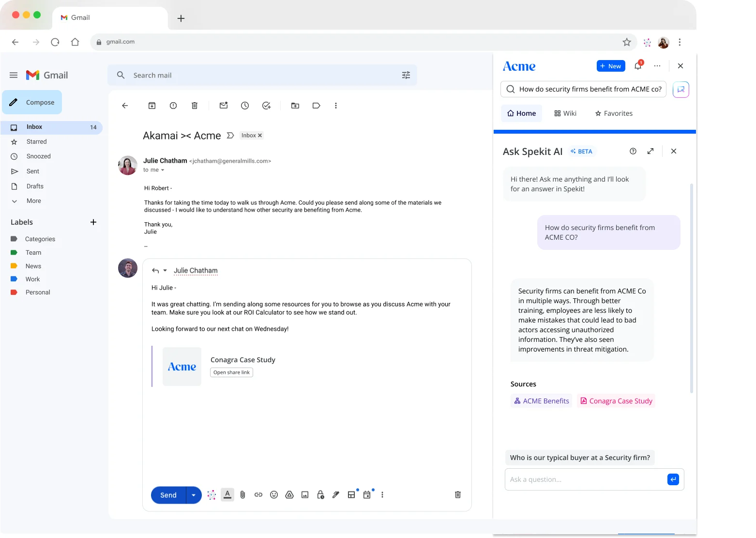Move conversation to a folder
This screenshot has height=538, width=756.
tap(295, 106)
